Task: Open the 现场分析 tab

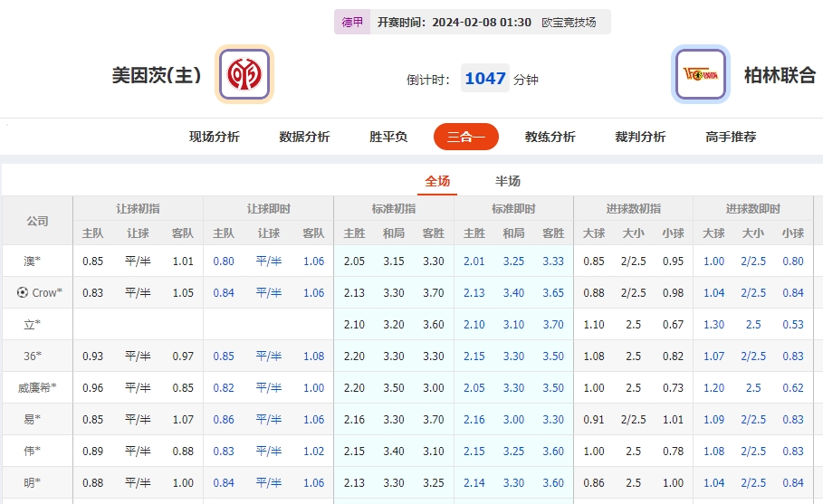Action: tap(214, 137)
